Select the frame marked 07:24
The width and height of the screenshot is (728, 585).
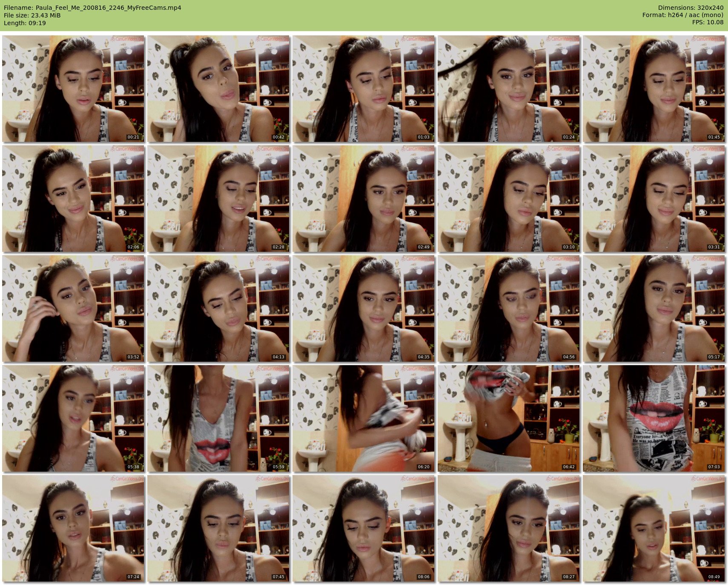pyautogui.click(x=73, y=528)
